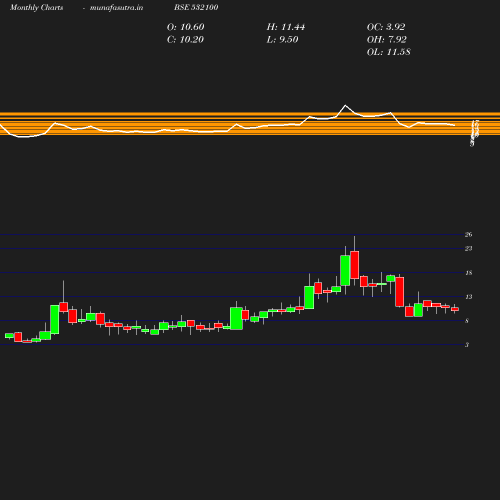Click the "OL: 11.58" reading

(389, 52)
